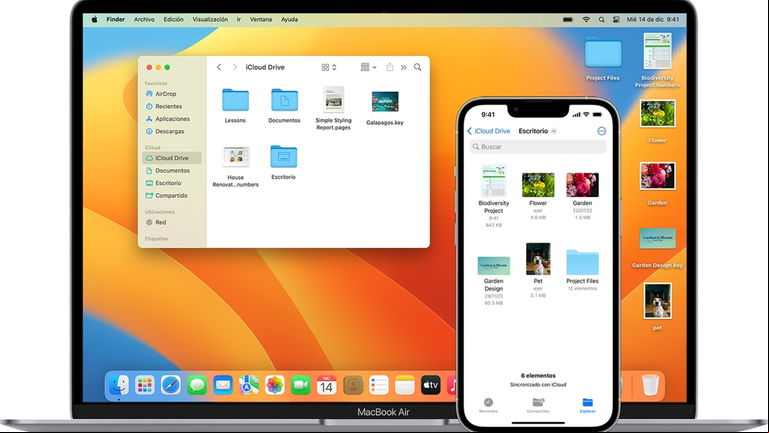Open the Apple menu
Image resolution: width=769 pixels, height=433 pixels.
[94, 20]
